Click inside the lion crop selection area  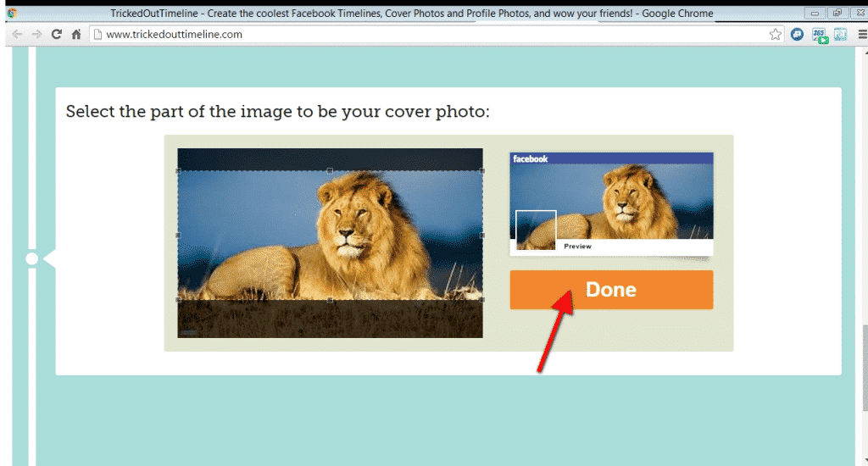(330, 236)
